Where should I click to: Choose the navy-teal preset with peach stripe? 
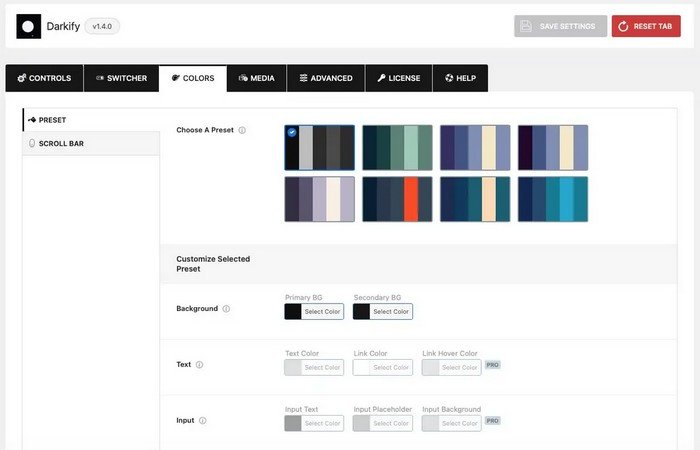pos(475,199)
